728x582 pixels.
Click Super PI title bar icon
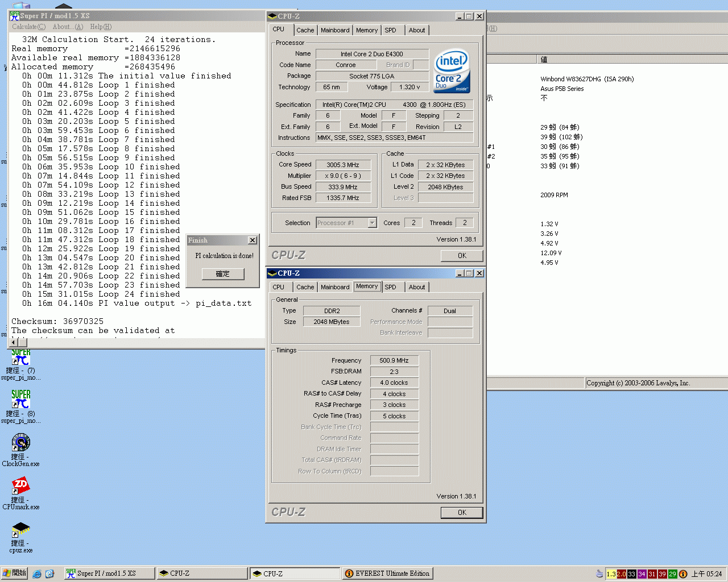14,15
